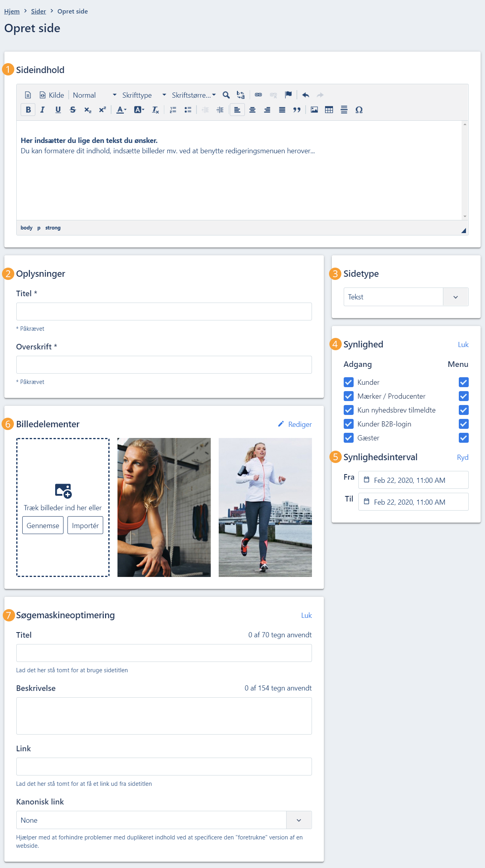Screen dimensions: 485x868
Task: Insert a block quote
Action: 297,110
